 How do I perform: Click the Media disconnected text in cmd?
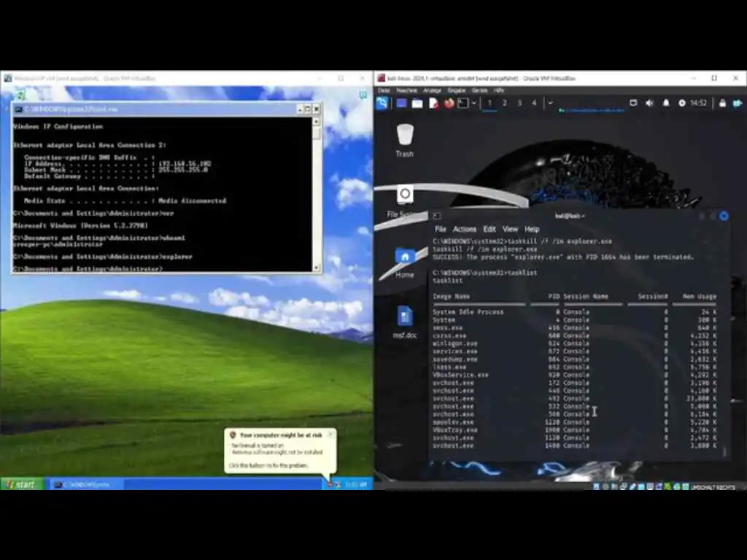click(x=192, y=201)
